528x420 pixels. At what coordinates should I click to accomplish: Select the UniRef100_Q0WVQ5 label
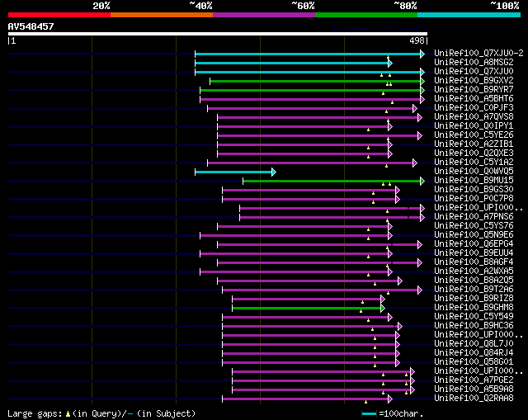point(474,172)
